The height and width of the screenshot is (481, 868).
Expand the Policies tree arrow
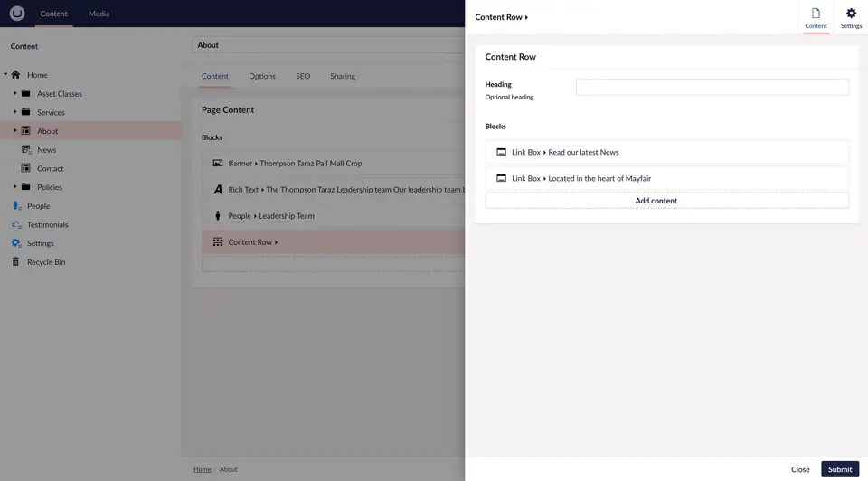(x=15, y=186)
